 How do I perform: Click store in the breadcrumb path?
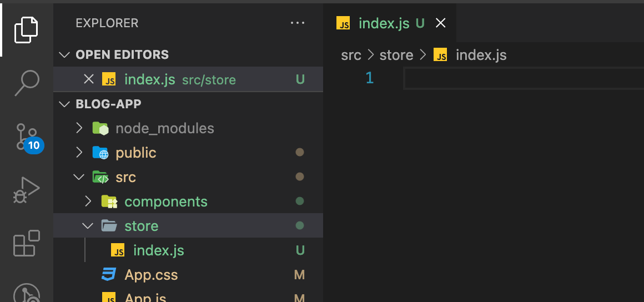pyautogui.click(x=396, y=55)
